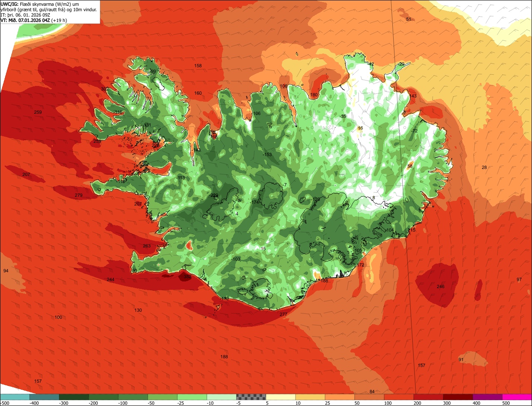Click the inland value -113 in west Iceland
This screenshot has height=406, width=532.
click(x=181, y=178)
